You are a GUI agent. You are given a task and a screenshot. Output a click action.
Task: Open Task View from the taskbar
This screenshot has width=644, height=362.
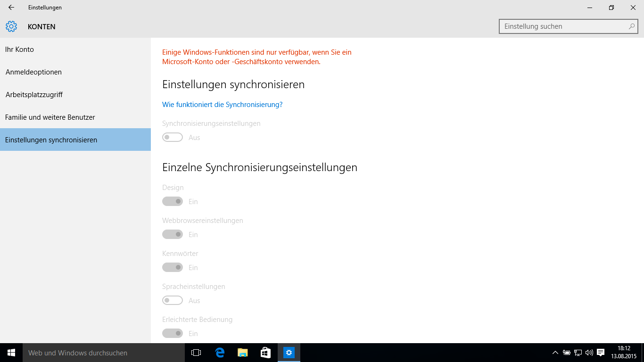pos(196,353)
